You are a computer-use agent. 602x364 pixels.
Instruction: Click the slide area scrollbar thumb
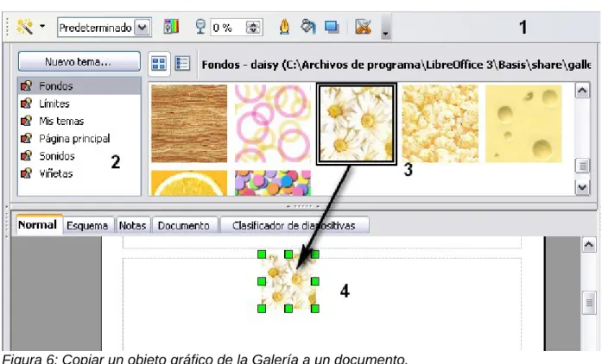[x=589, y=303]
